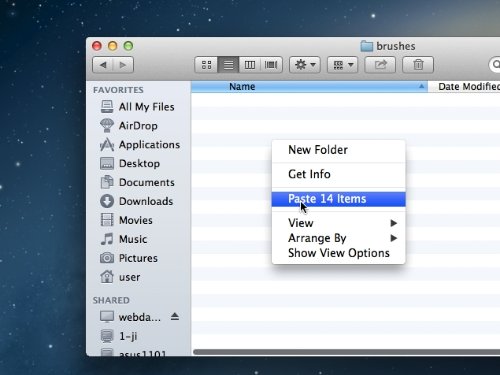Minimize the brushes window with yellow button
The image size is (500, 375).
coord(113,46)
